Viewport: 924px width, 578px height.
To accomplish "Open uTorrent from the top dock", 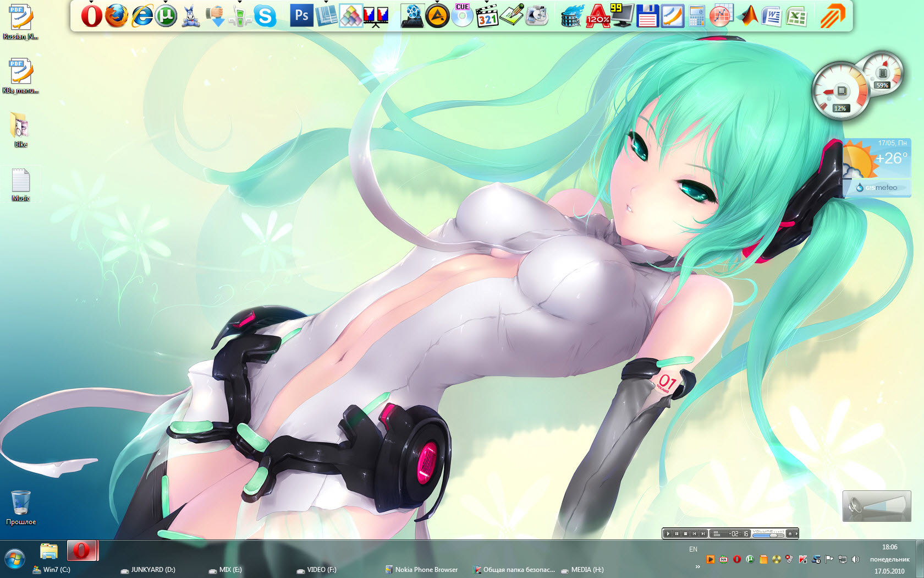I will [166, 17].
